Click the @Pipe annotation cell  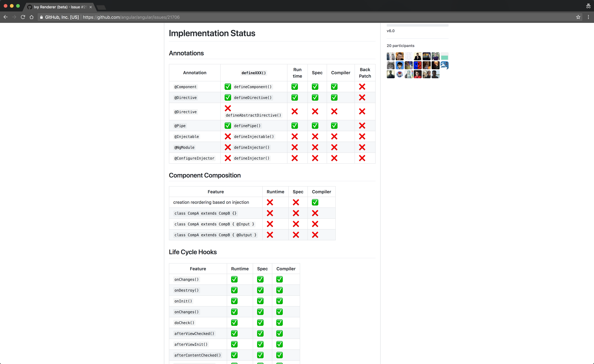195,126
